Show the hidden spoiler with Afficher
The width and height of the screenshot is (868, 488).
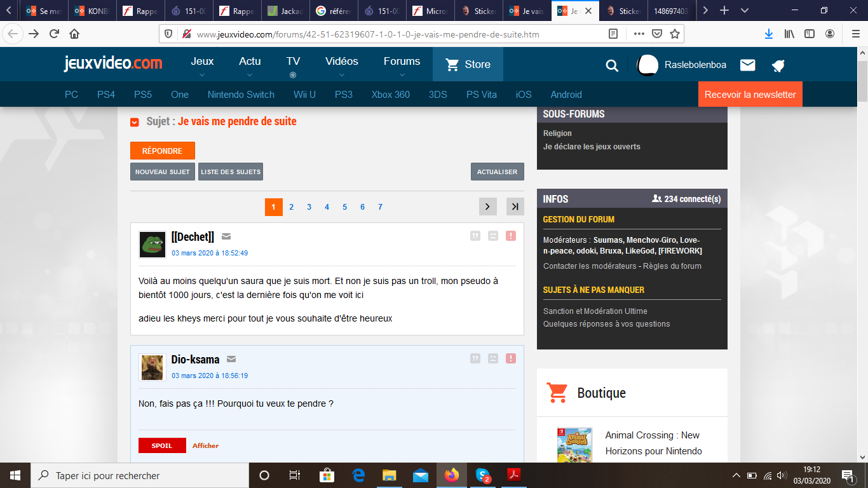tap(205, 445)
